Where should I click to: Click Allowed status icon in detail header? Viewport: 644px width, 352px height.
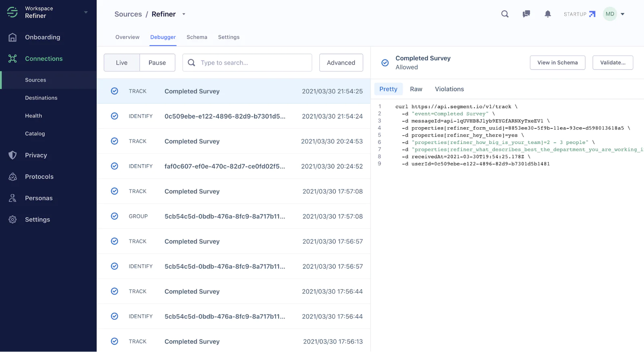385,63
